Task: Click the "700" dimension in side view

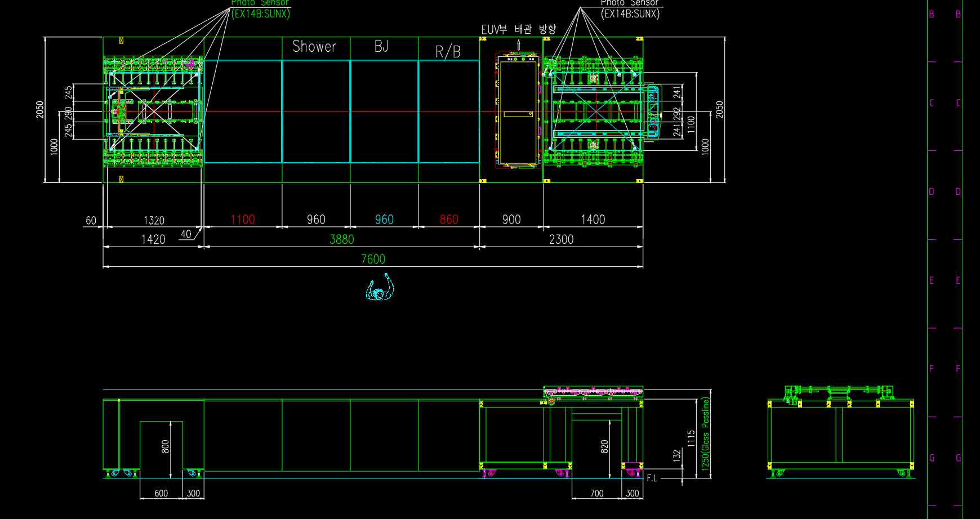Action: (x=597, y=494)
